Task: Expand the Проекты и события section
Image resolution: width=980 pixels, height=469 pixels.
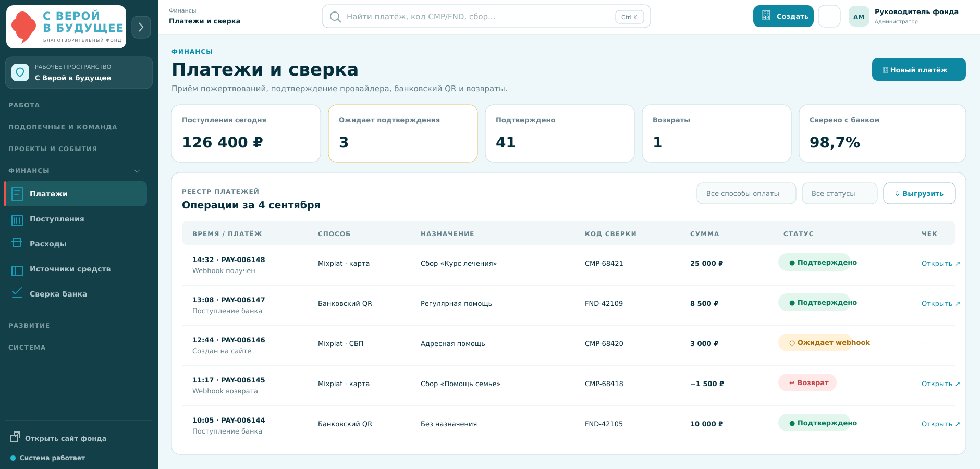Action: click(53, 149)
